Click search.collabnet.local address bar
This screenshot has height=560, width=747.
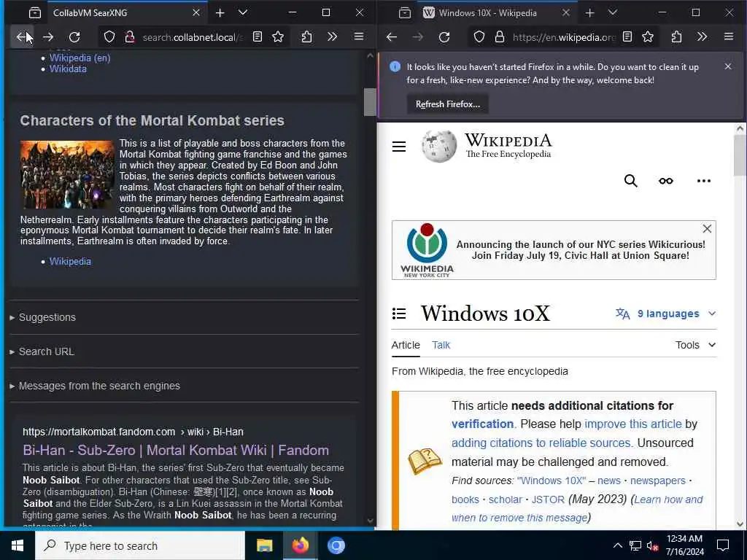(193, 37)
